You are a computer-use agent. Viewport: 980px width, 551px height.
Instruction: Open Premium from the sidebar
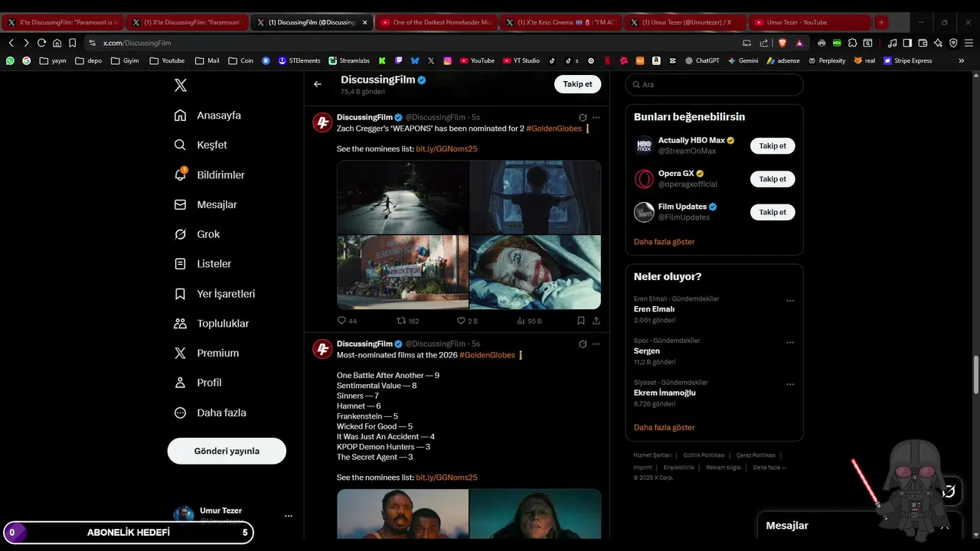coord(207,353)
